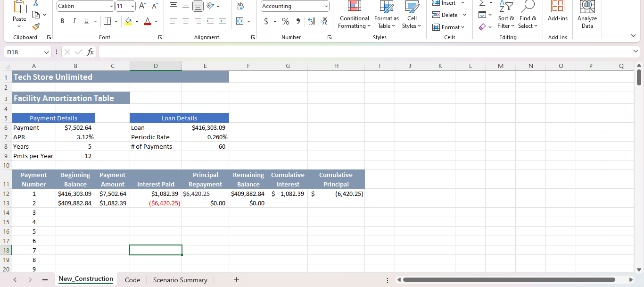
Task: Toggle bold formatting
Action: (62, 21)
